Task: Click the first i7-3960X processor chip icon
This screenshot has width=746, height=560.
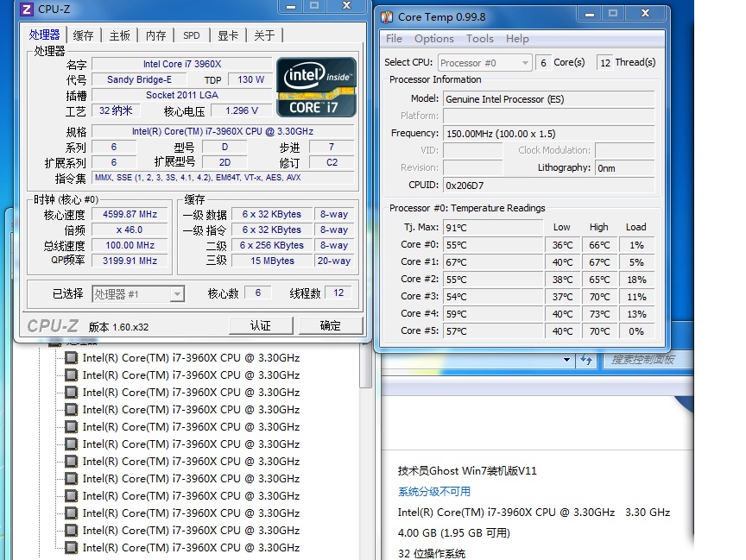Action: 72,357
